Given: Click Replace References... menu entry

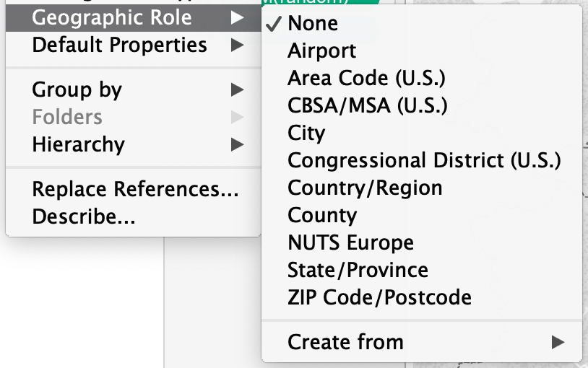Looking at the screenshot, I should [x=135, y=189].
